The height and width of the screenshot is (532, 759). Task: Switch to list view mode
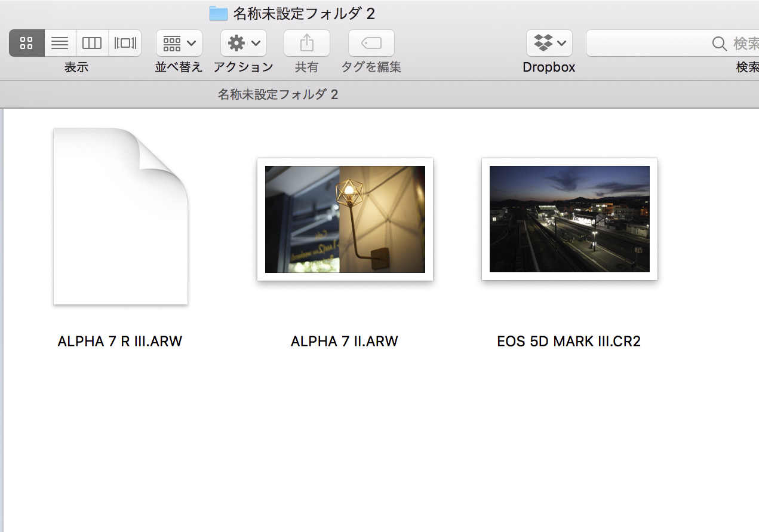(60, 43)
